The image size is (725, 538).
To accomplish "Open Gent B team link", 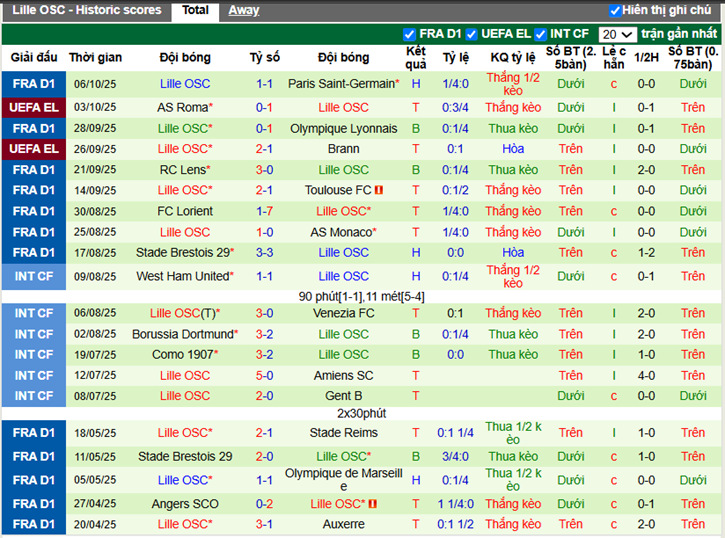I will click(x=344, y=396).
